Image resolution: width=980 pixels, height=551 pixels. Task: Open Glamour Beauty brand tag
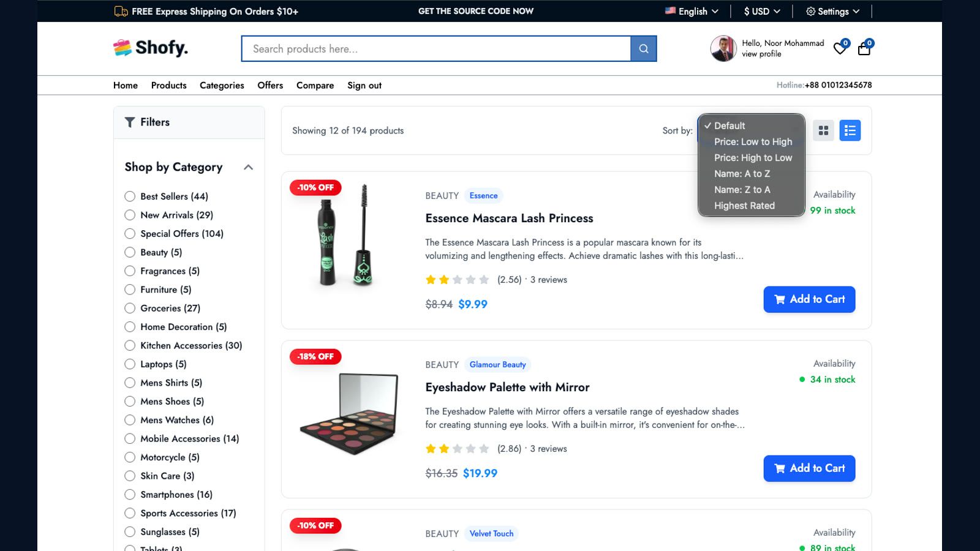pos(497,365)
